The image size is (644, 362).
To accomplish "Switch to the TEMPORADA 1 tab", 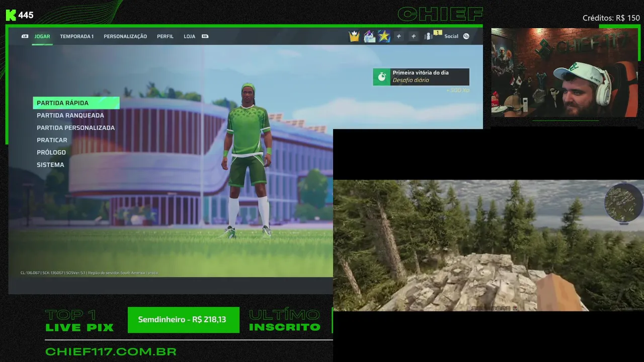I will click(x=76, y=36).
